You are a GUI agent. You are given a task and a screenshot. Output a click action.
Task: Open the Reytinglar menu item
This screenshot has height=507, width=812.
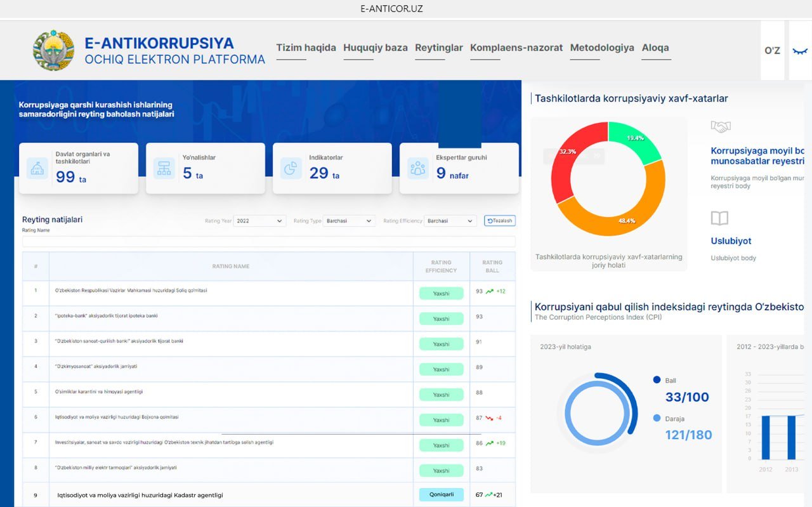439,48
